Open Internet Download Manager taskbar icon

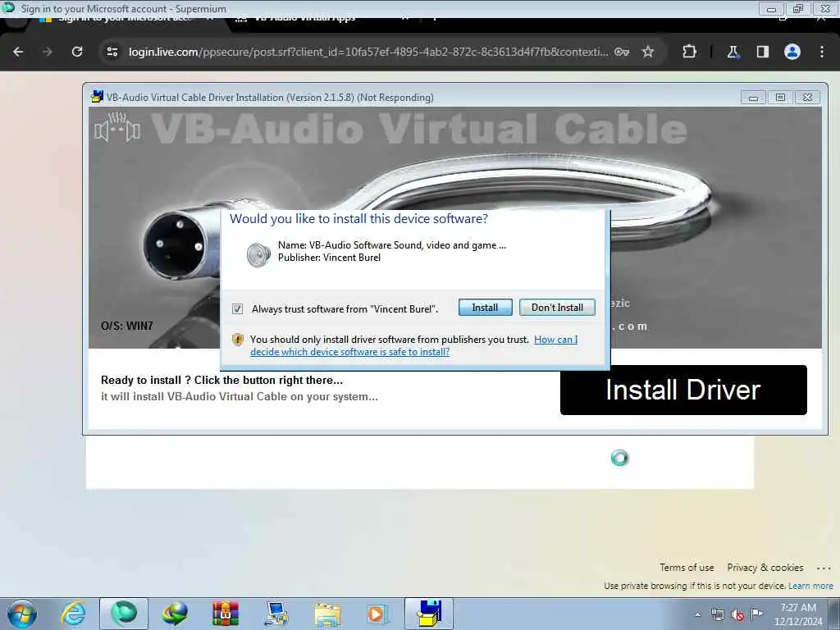click(x=175, y=614)
